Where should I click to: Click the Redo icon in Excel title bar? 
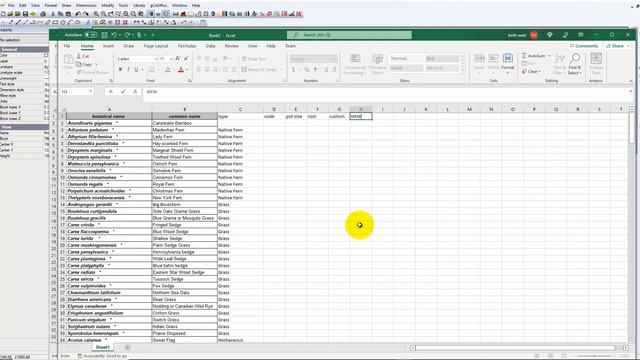(127, 35)
